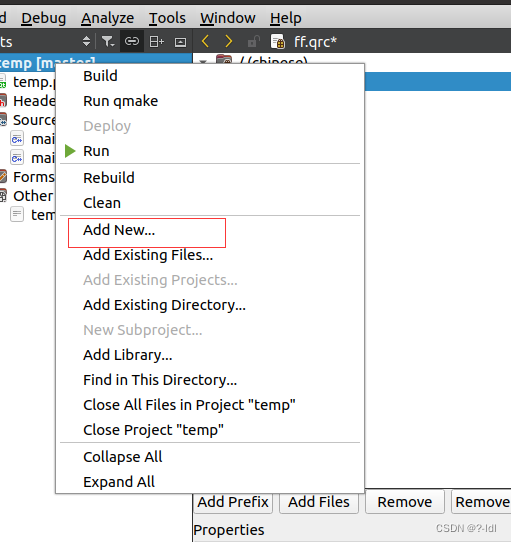The height and width of the screenshot is (542, 511).
Task: Select Clean in context menu
Action: point(210,203)
